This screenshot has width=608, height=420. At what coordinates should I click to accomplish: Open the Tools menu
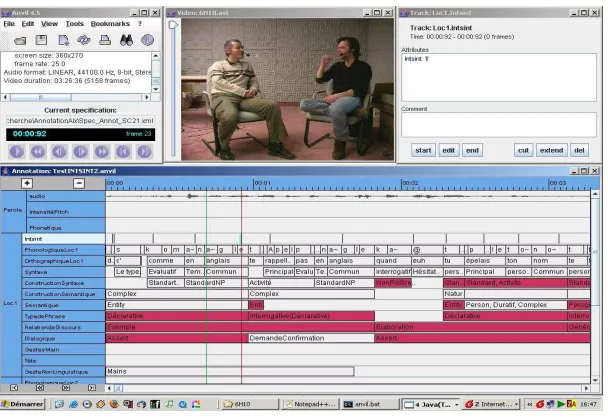pyautogui.click(x=74, y=24)
